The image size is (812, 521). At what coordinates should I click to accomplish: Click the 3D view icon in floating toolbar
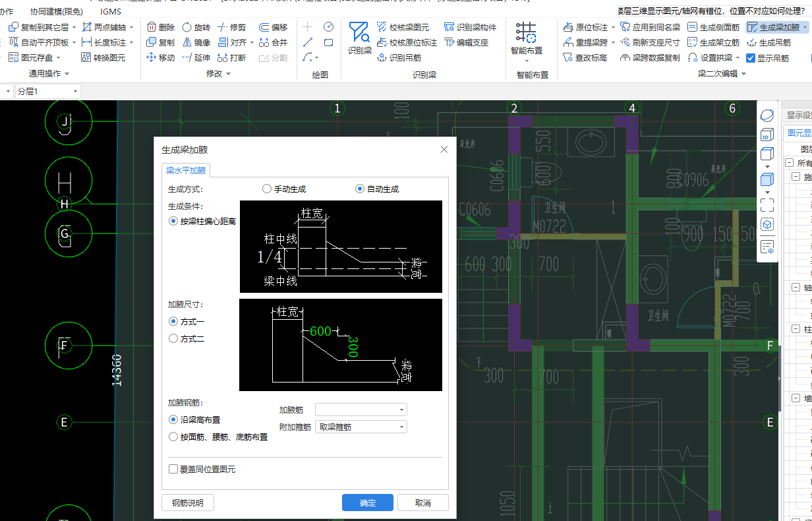tap(767, 135)
